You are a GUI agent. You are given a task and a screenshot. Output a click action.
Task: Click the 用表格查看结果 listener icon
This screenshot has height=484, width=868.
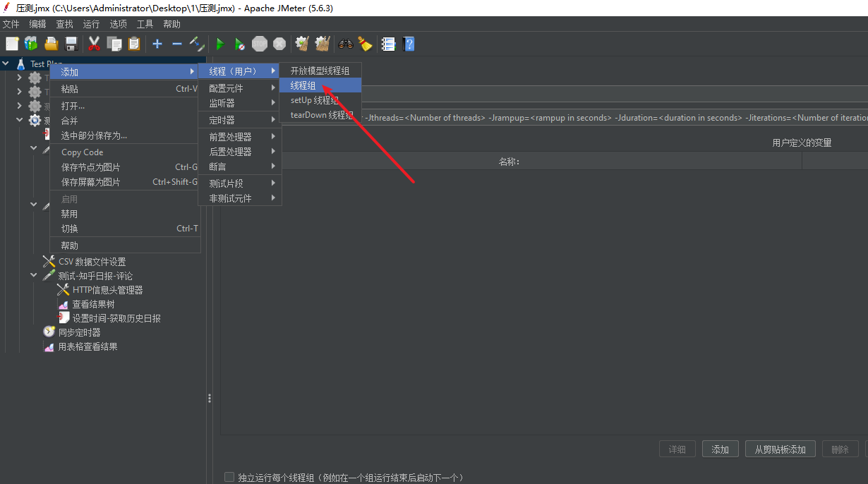click(49, 346)
